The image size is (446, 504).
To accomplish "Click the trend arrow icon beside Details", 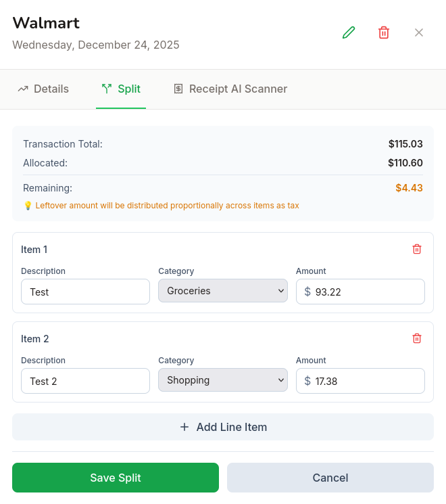I will [x=23, y=89].
